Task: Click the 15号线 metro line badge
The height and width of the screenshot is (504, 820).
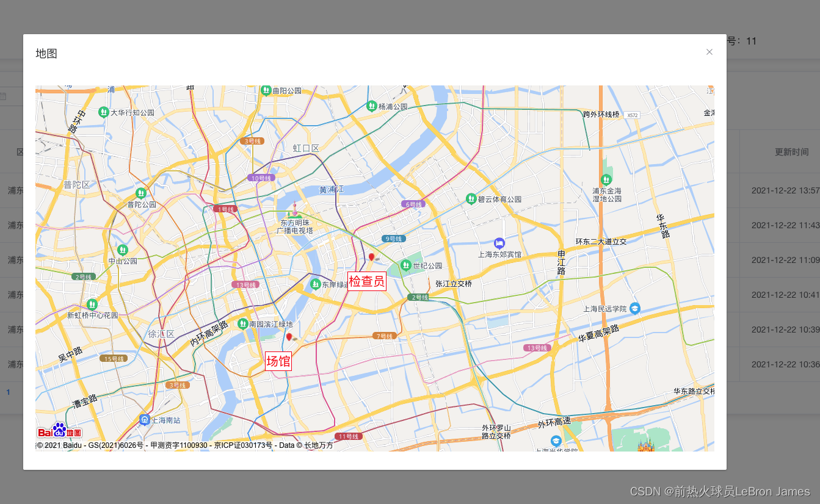Action: tap(113, 359)
